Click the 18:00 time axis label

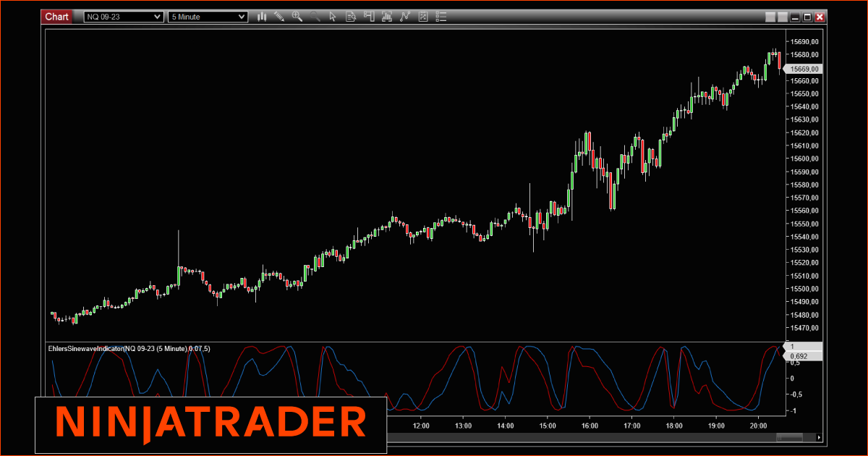675,426
